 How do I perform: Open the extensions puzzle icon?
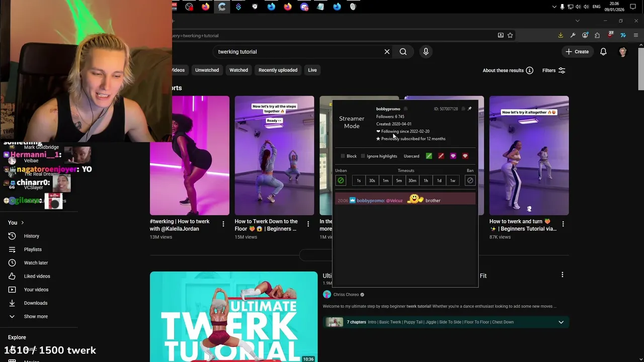coord(597,35)
